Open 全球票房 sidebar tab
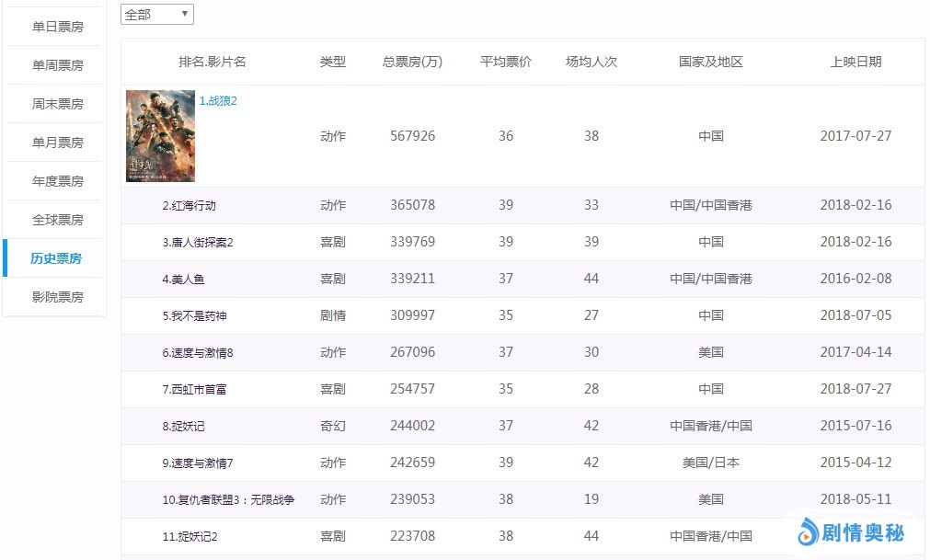This screenshot has width=930, height=560. point(57,220)
